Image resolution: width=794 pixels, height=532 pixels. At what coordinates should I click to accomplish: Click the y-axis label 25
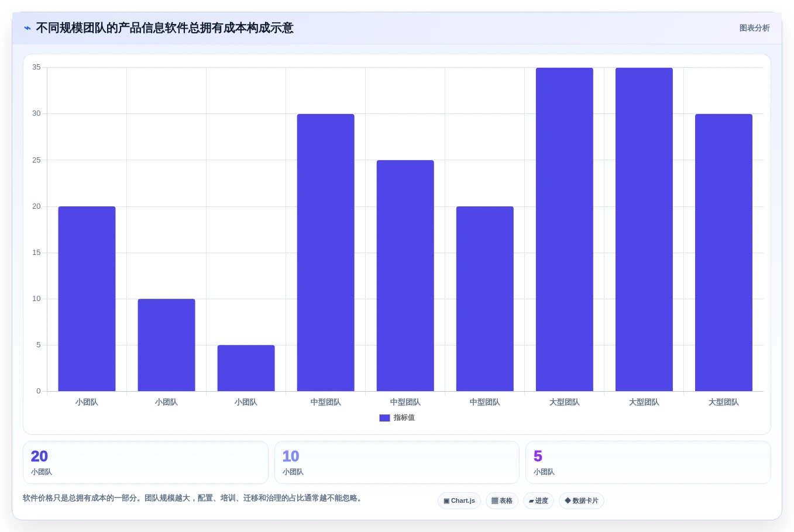point(36,160)
